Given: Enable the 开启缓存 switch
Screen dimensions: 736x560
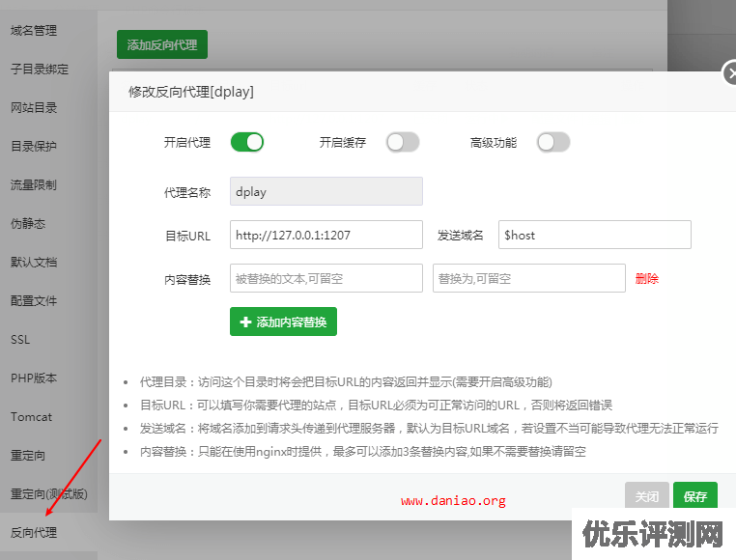Looking at the screenshot, I should 402,142.
